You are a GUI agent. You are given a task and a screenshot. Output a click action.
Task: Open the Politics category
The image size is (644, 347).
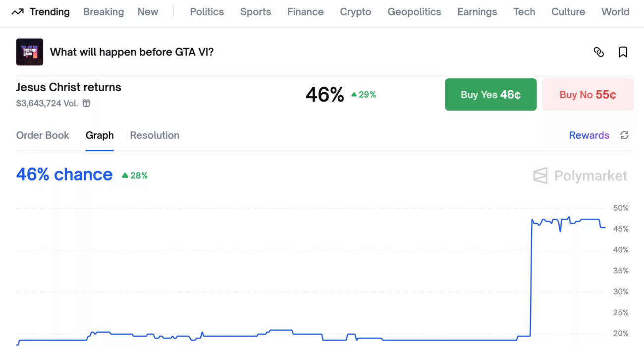tap(207, 12)
